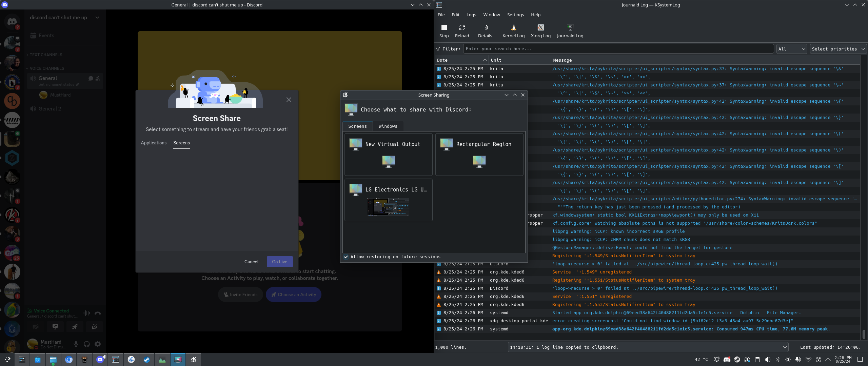The height and width of the screenshot is (366, 868).
Task: Stop log loading in KSystemLog toolbar
Action: tap(444, 31)
